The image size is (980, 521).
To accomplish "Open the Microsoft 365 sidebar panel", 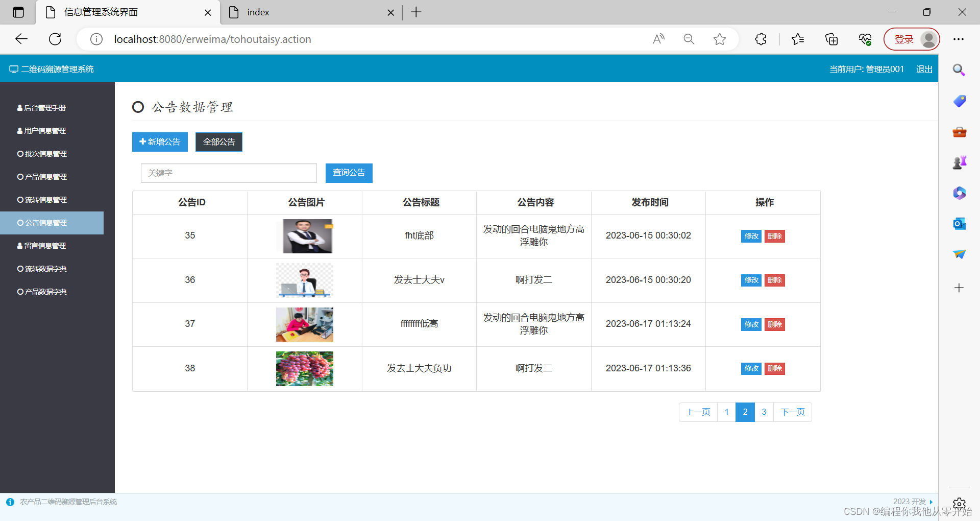I will (x=959, y=193).
